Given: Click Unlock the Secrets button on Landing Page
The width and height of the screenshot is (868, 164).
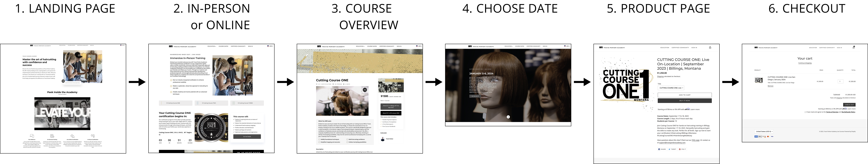Looking at the screenshot, I should [72, 83].
